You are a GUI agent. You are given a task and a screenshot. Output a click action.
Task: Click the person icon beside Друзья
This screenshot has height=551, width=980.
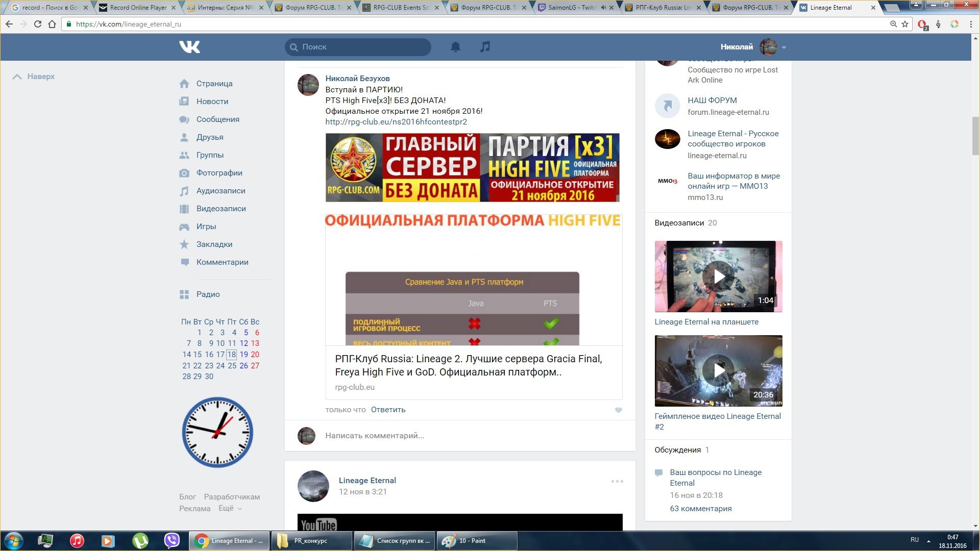(184, 137)
